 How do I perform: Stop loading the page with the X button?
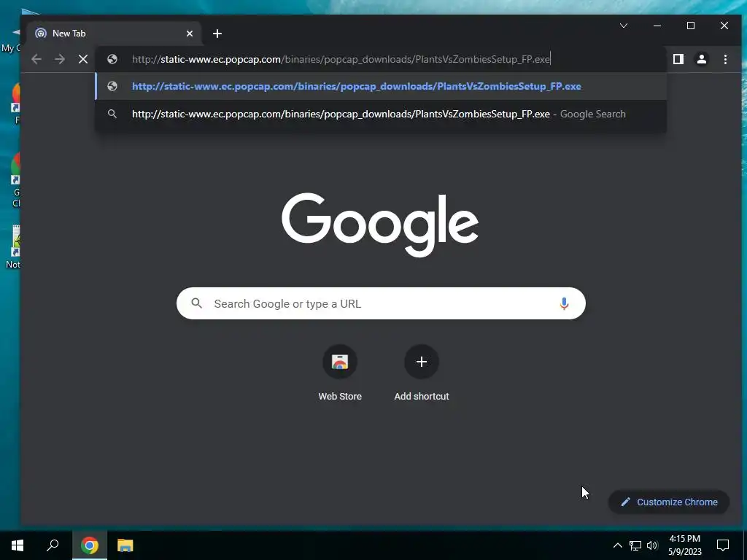click(83, 59)
